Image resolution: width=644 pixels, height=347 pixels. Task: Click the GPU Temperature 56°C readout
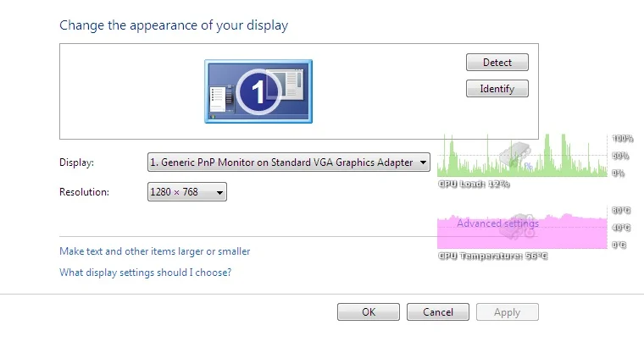coord(492,256)
